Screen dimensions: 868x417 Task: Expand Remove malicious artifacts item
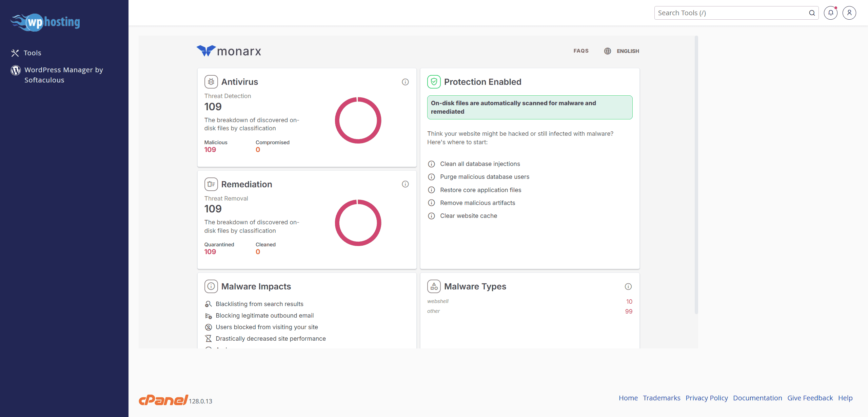click(x=477, y=203)
